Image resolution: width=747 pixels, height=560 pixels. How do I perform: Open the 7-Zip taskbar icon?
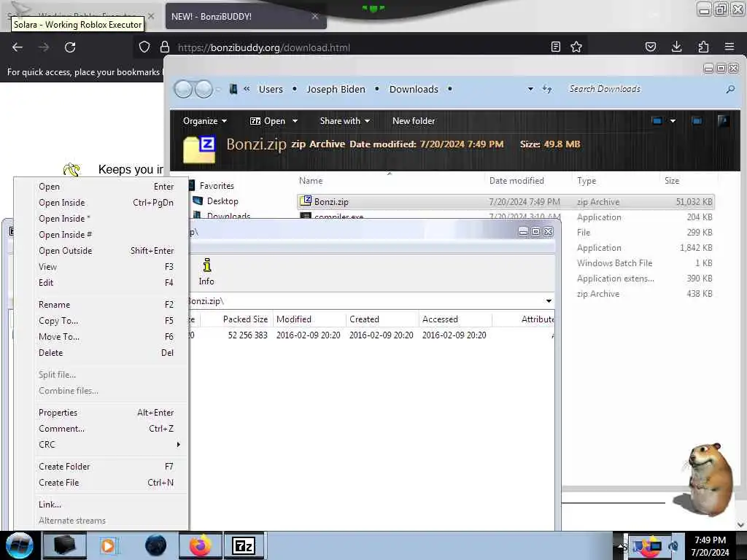[244, 545]
